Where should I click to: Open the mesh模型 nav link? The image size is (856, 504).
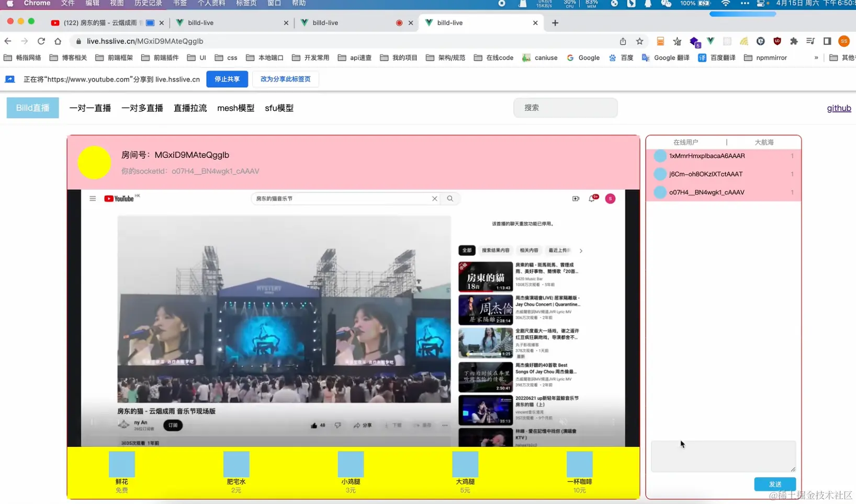pos(235,108)
